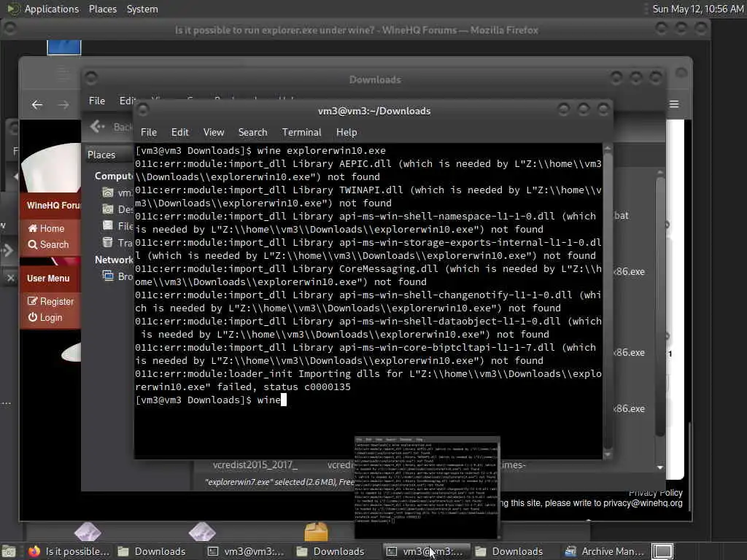Open Firefox hamburger menu
This screenshot has width=747, height=560.
[674, 104]
